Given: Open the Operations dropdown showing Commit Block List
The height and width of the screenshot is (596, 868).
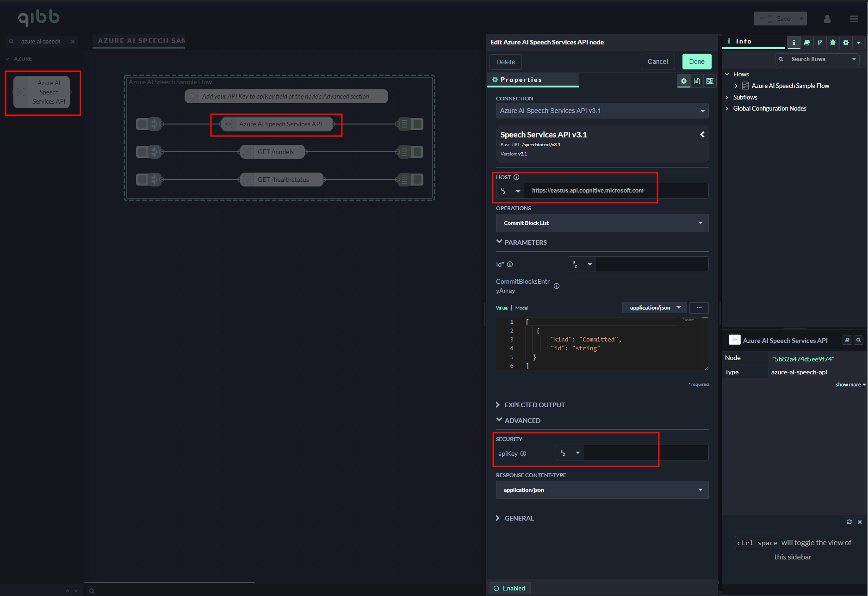Looking at the screenshot, I should [x=602, y=223].
